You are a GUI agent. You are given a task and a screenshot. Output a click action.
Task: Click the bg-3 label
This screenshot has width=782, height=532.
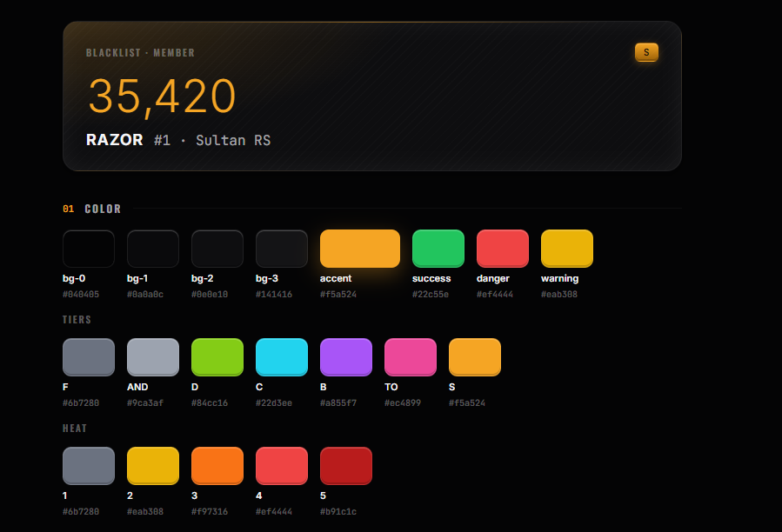coord(267,278)
